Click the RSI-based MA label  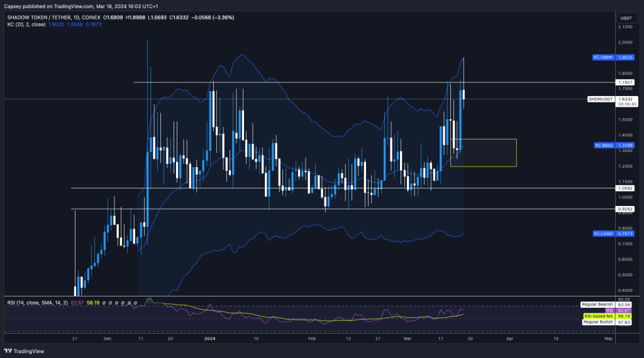599,316
